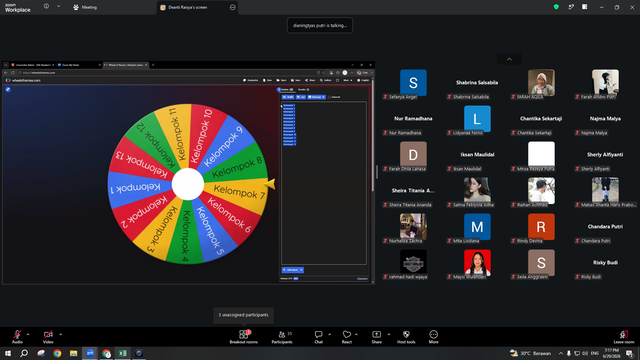
Task: Collapse participant gallery with up chevron
Action: (509, 59)
